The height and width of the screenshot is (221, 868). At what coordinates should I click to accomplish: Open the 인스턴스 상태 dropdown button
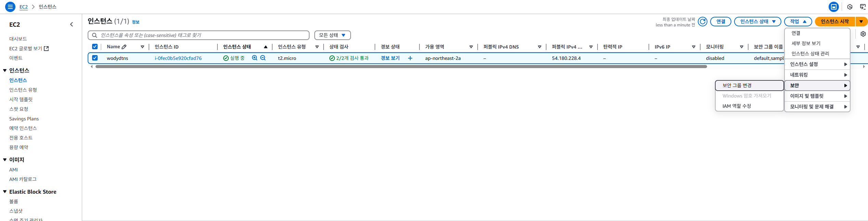coord(757,22)
